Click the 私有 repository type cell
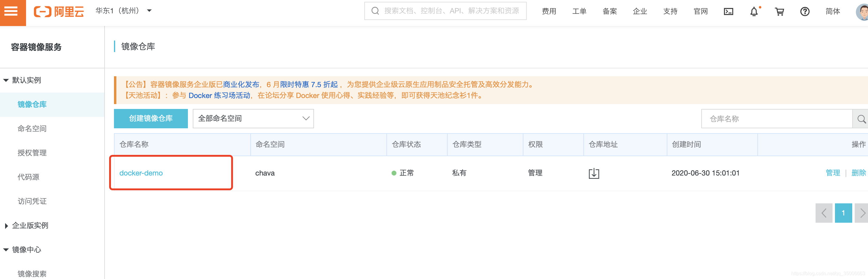This screenshot has width=868, height=279. point(459,173)
